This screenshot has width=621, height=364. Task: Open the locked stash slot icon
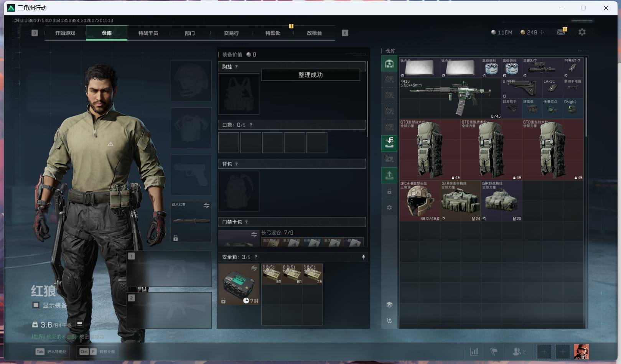pos(389,191)
